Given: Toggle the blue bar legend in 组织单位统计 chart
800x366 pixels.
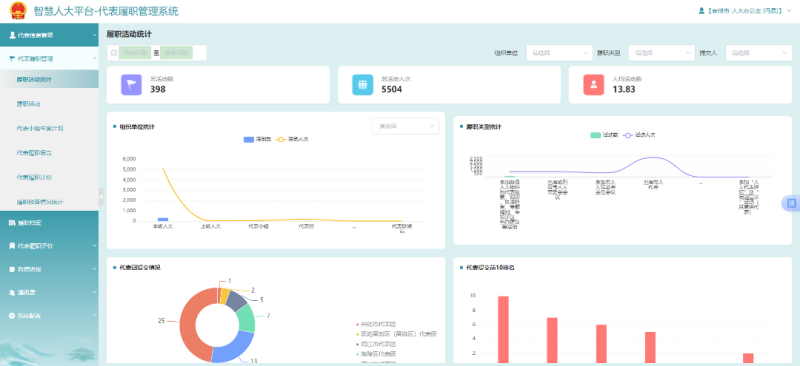Looking at the screenshot, I should pos(249,139).
